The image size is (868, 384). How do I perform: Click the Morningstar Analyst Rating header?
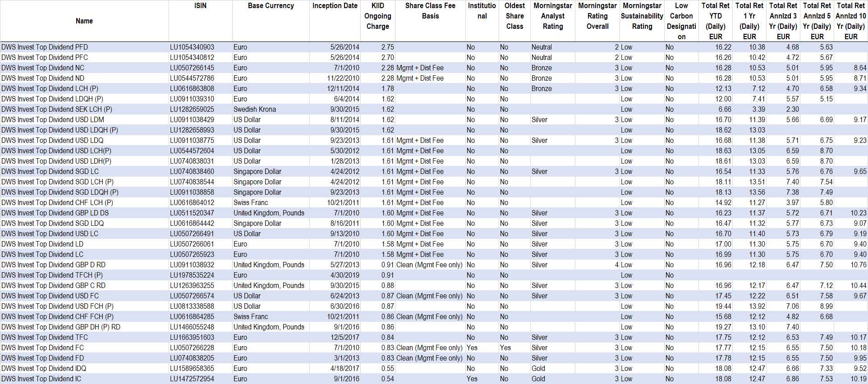[x=552, y=16]
